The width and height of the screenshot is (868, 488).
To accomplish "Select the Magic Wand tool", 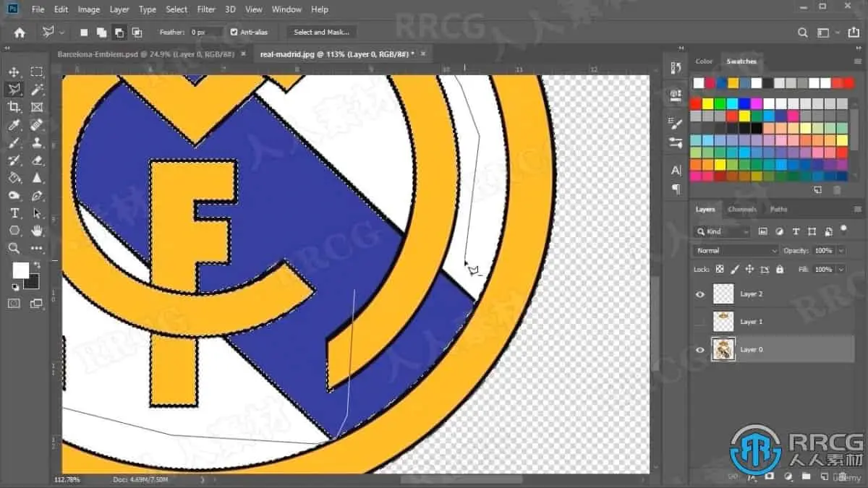I will (37, 90).
